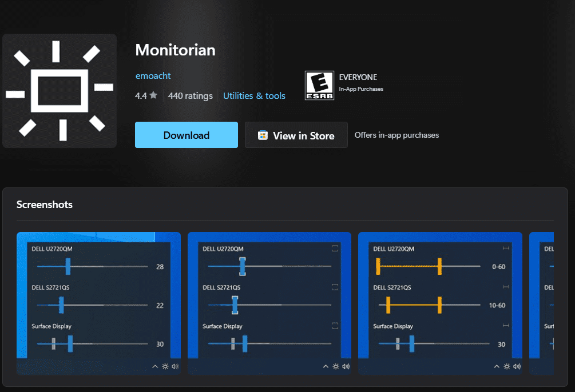The height and width of the screenshot is (392, 575).
Task: Click the DELL U2720QM slider handle in first screenshot
Action: 68,266
